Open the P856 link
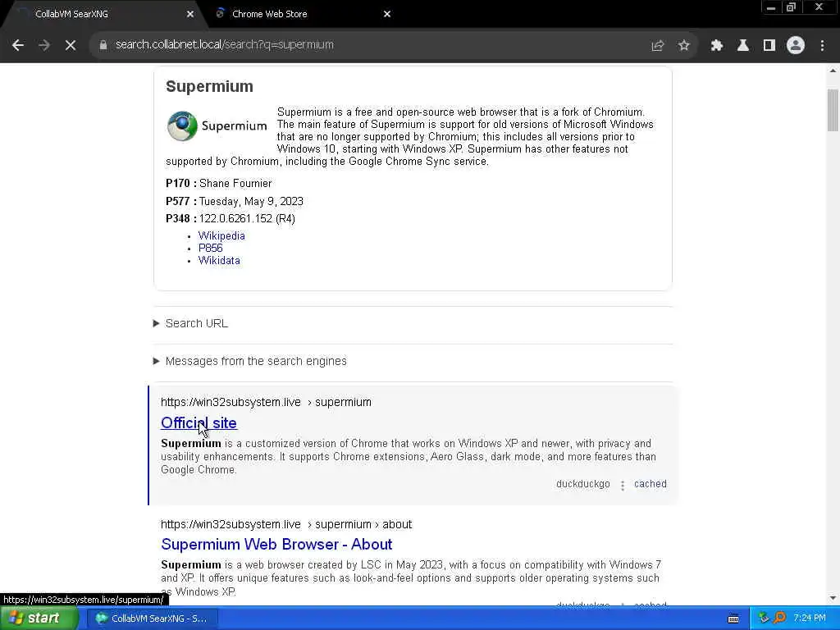This screenshot has height=630, width=840. coord(210,248)
